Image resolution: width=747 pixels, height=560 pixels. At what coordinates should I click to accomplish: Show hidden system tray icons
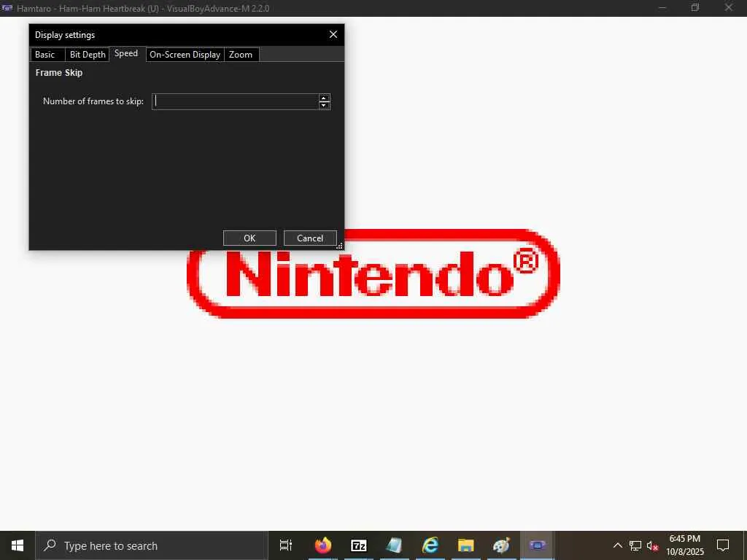coord(617,545)
